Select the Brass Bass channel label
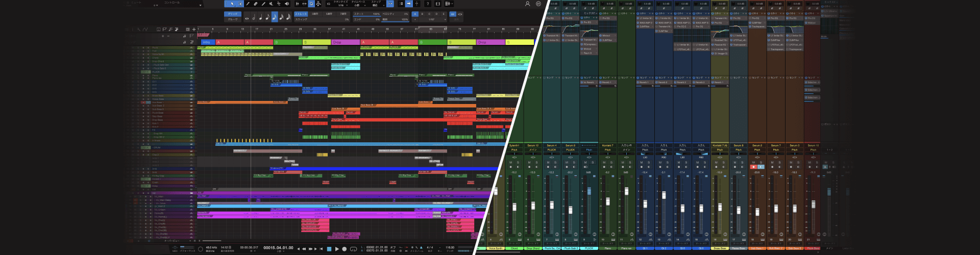Image resolution: width=980 pixels, height=255 pixels. [x=720, y=248]
